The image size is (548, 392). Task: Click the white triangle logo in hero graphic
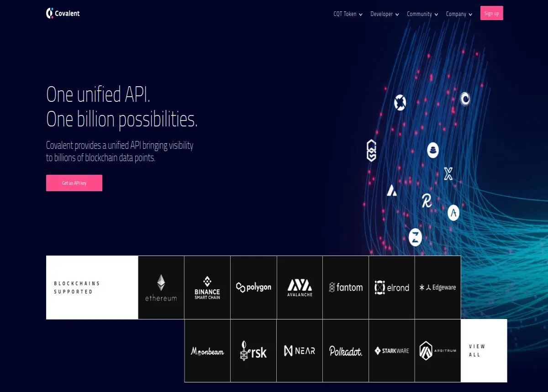(391, 190)
